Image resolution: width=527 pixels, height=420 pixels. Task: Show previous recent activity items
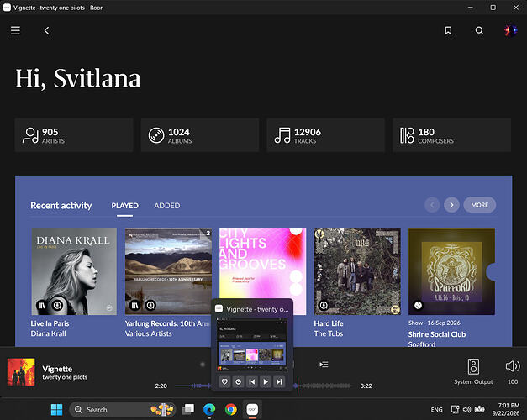click(x=432, y=205)
